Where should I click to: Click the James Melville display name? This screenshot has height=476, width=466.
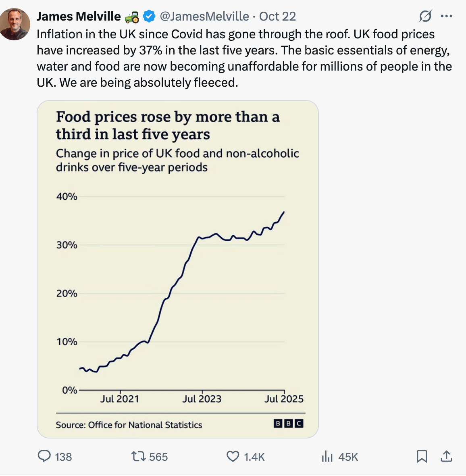(x=79, y=17)
